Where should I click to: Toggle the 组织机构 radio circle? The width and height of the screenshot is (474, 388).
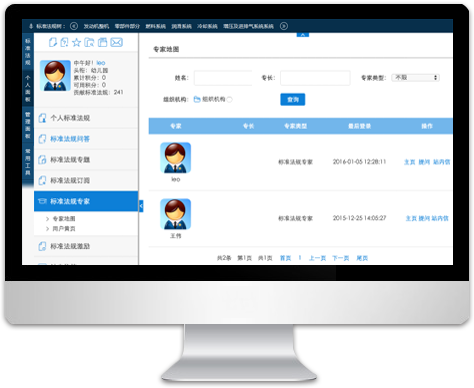[x=229, y=99]
